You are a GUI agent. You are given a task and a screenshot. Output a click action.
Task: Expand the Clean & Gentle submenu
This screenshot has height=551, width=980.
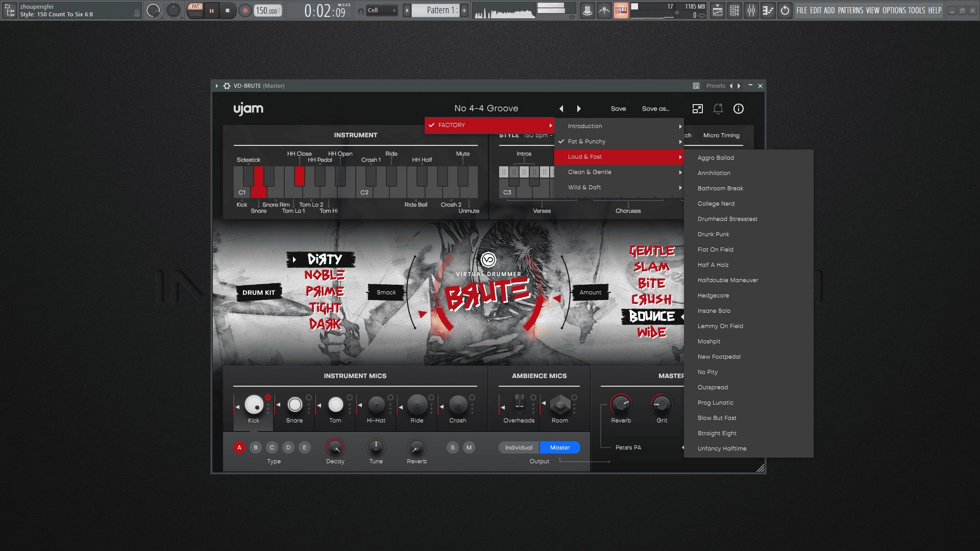[619, 172]
